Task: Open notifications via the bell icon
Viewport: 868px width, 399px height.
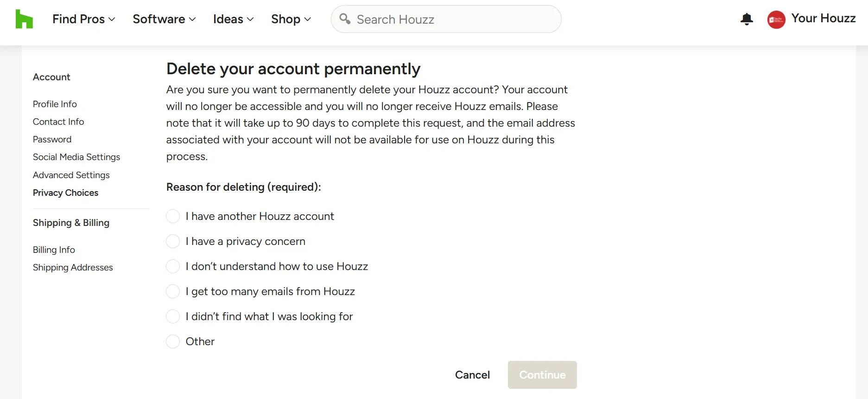Action: (x=747, y=19)
